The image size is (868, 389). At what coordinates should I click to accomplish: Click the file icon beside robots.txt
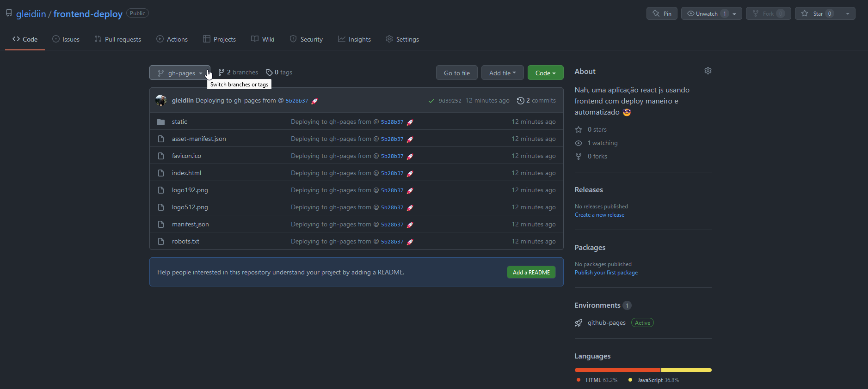pyautogui.click(x=161, y=241)
